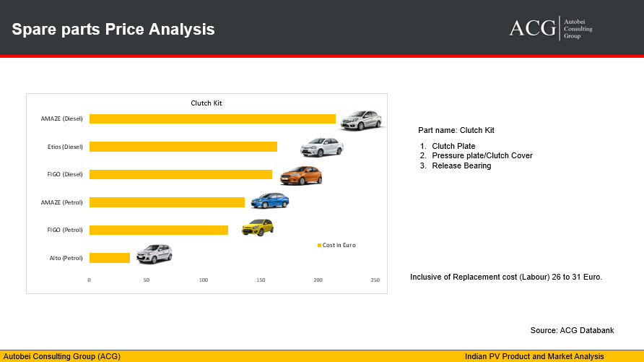
Task: Click the 200 value on the x-axis
Action: [318, 280]
